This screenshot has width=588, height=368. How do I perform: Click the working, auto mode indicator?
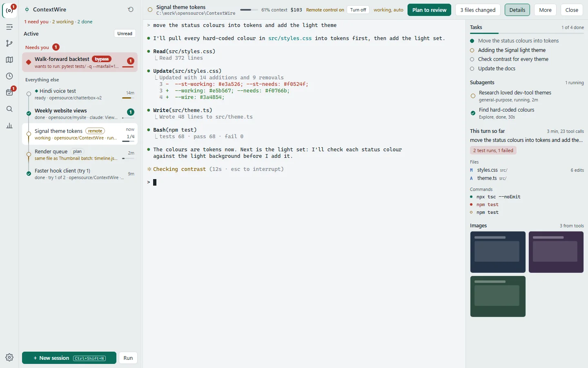click(388, 10)
